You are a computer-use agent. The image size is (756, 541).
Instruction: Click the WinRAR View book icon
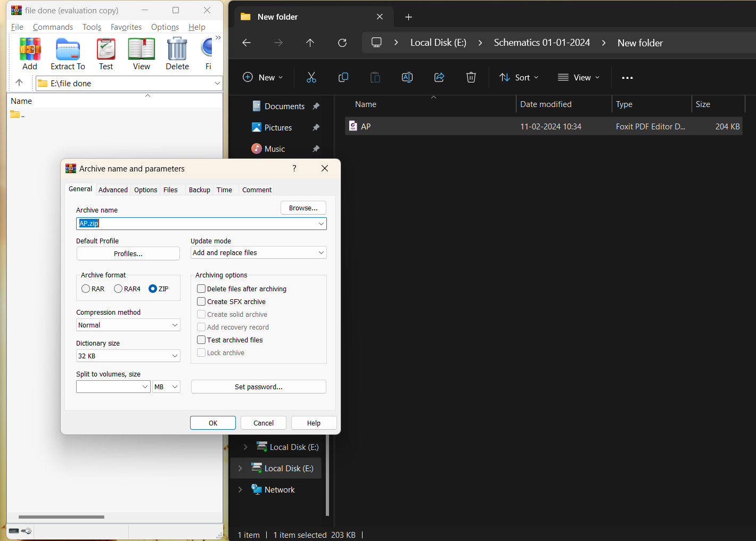tap(142, 50)
